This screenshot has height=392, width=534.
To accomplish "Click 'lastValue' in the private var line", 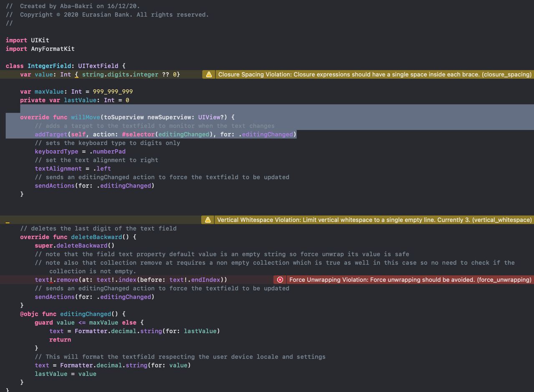I will [x=80, y=100].
